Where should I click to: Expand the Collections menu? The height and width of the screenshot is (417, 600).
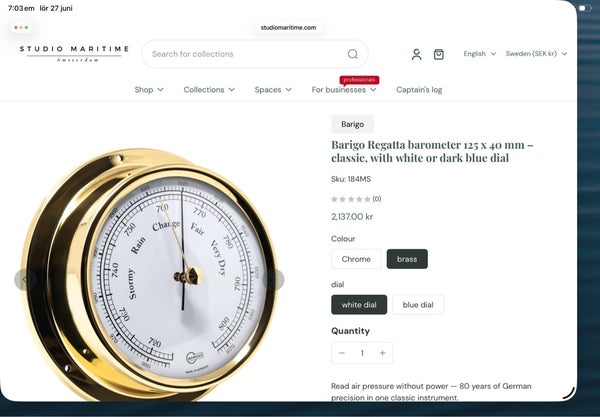click(x=209, y=90)
